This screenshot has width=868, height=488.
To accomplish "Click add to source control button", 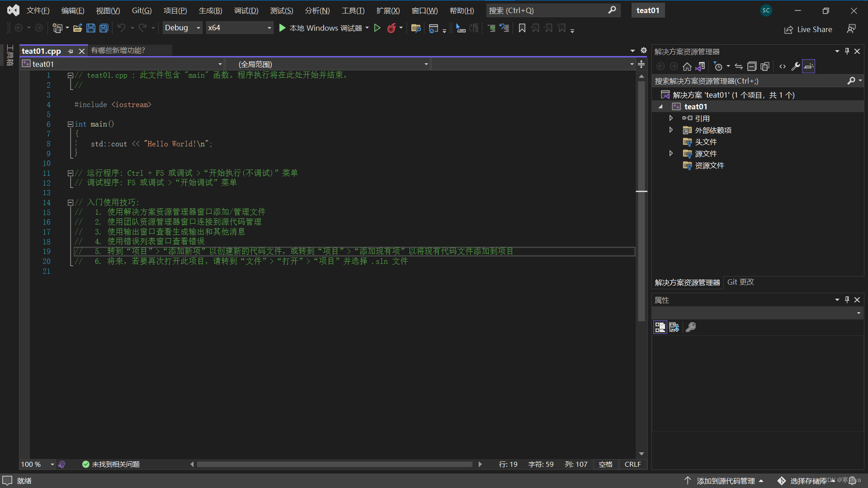I will point(724,481).
